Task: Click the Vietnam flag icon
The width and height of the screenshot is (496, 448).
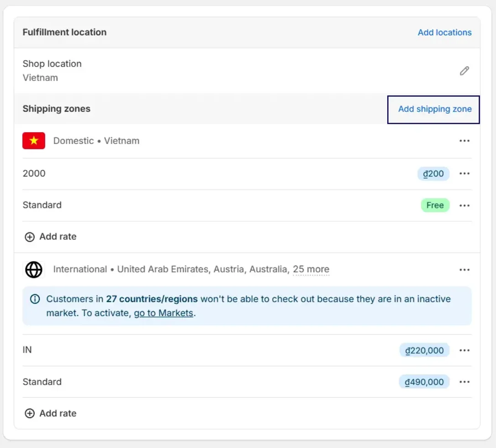Action: (34, 141)
